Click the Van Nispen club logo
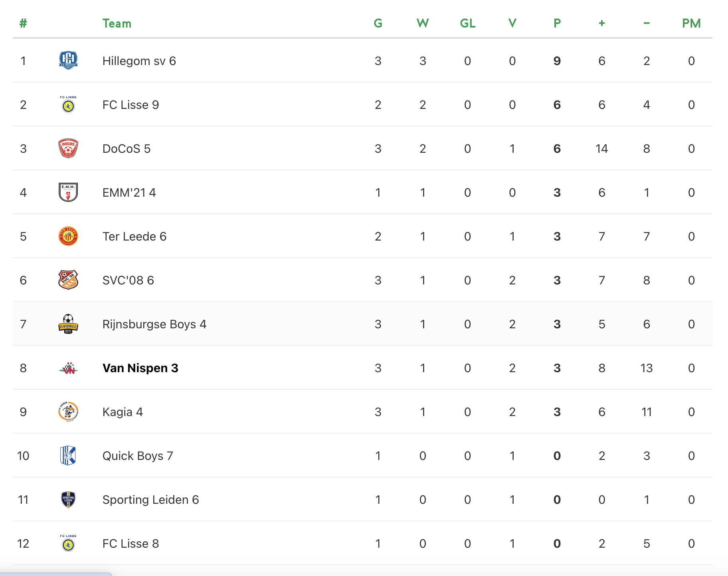The height and width of the screenshot is (576, 728). point(68,368)
